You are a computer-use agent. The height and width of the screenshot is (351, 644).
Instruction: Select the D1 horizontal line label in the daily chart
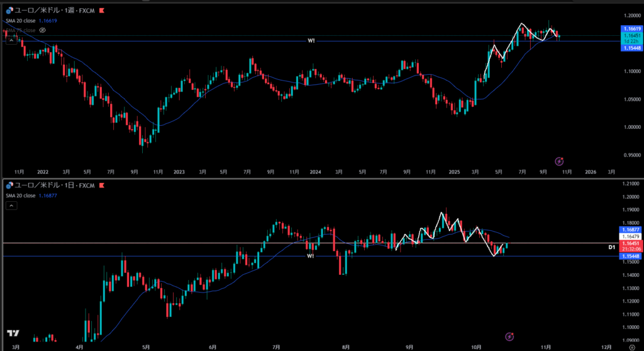611,247
